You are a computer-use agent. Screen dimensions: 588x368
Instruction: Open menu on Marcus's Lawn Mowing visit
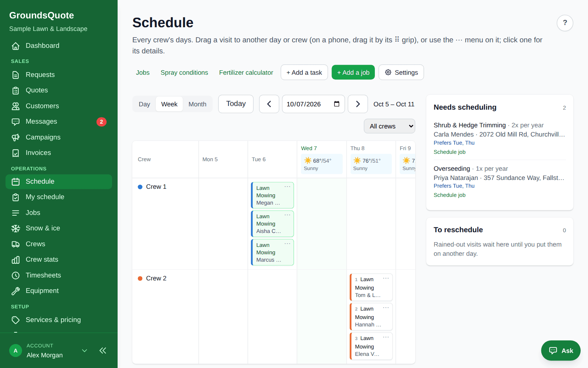(287, 244)
